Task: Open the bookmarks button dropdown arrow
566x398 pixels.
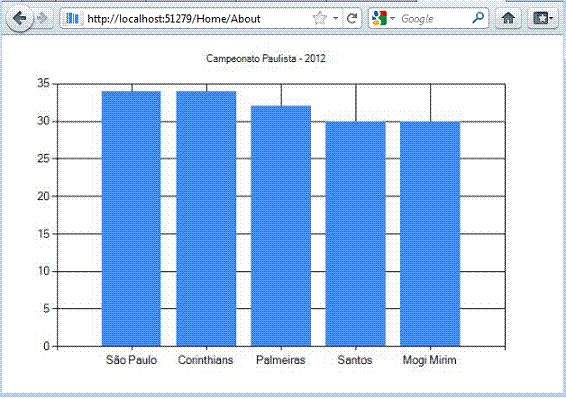Action: (x=551, y=18)
